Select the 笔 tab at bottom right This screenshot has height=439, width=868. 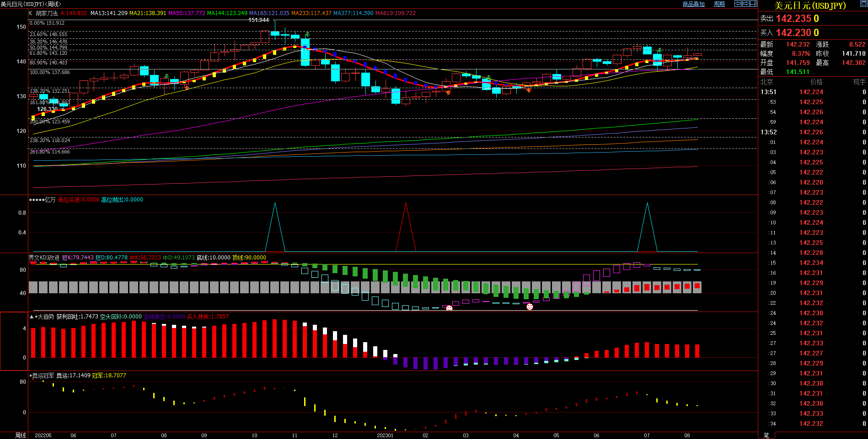point(766,435)
